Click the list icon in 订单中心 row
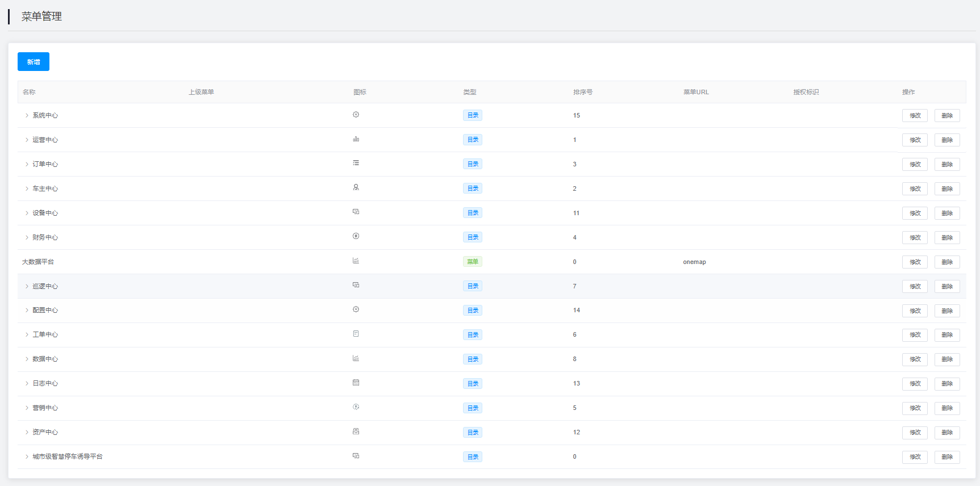980x486 pixels. (x=356, y=163)
